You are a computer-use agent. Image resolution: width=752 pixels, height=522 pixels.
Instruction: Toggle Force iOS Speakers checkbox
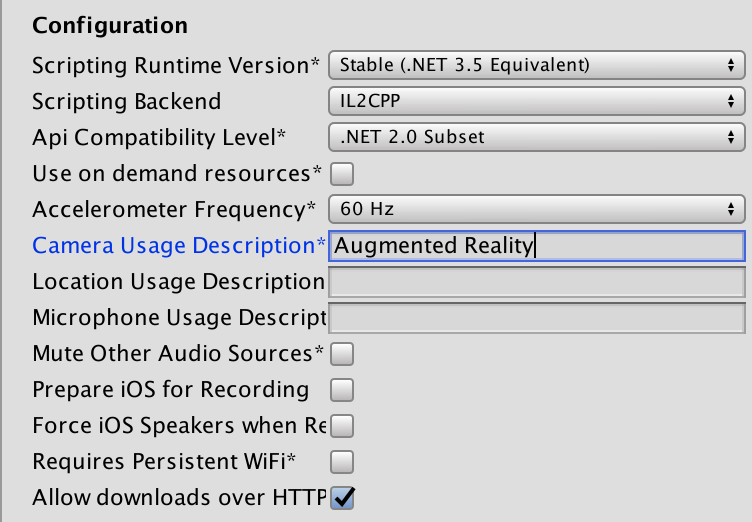[x=342, y=426]
